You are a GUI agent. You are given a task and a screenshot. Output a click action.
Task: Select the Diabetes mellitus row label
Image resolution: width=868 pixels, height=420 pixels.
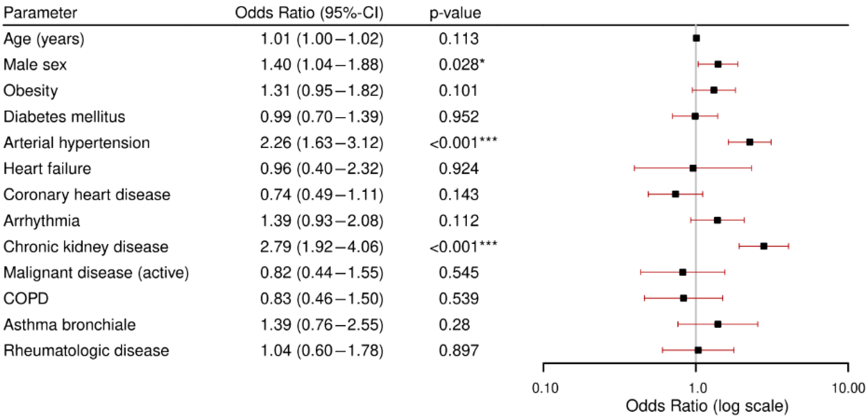(x=64, y=117)
